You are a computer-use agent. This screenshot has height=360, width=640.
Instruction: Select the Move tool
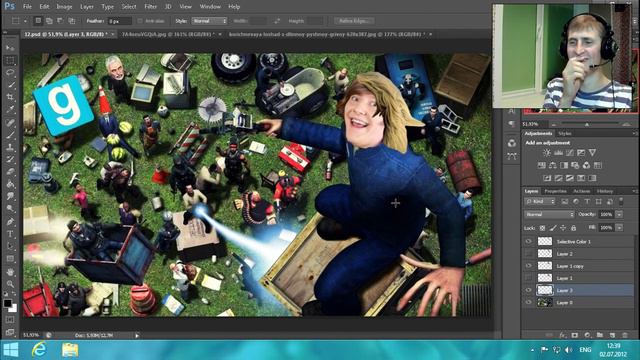pos(10,48)
